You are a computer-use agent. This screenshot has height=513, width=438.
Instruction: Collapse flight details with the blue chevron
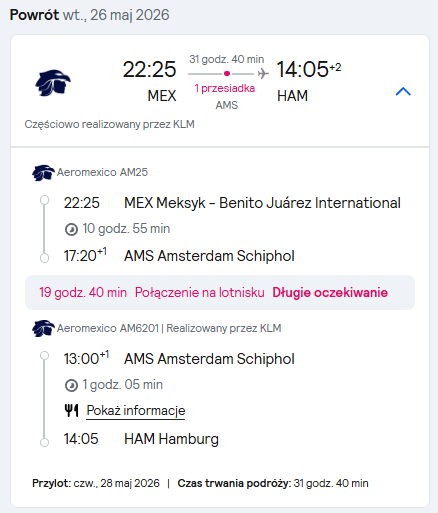[403, 91]
